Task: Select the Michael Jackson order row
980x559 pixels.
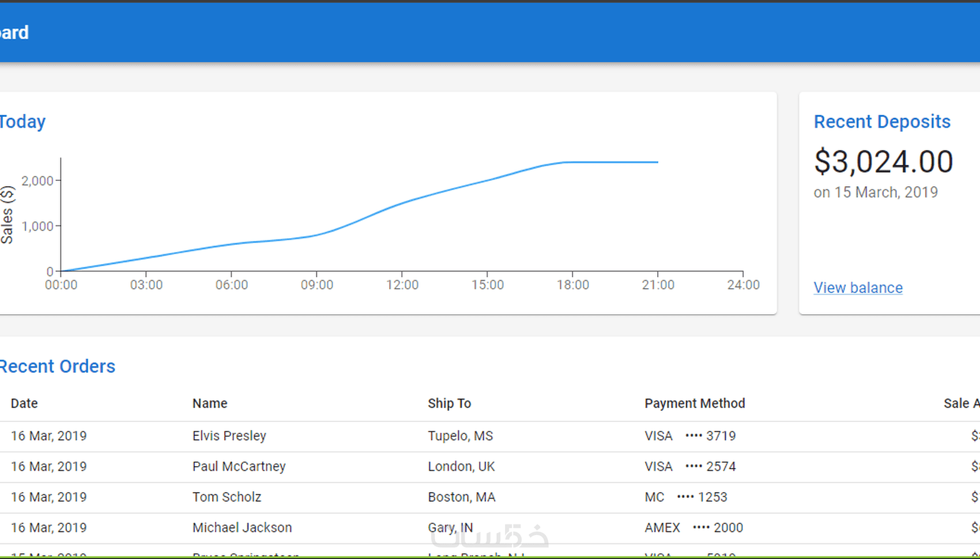Action: [490, 528]
